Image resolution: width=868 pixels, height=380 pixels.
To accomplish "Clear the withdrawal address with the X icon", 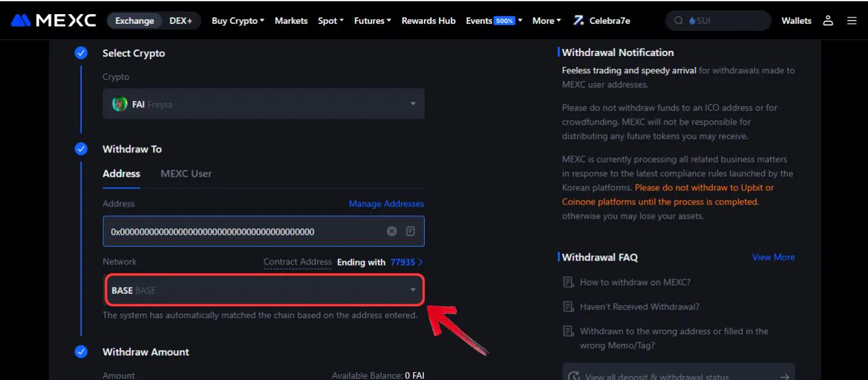I will pos(392,231).
